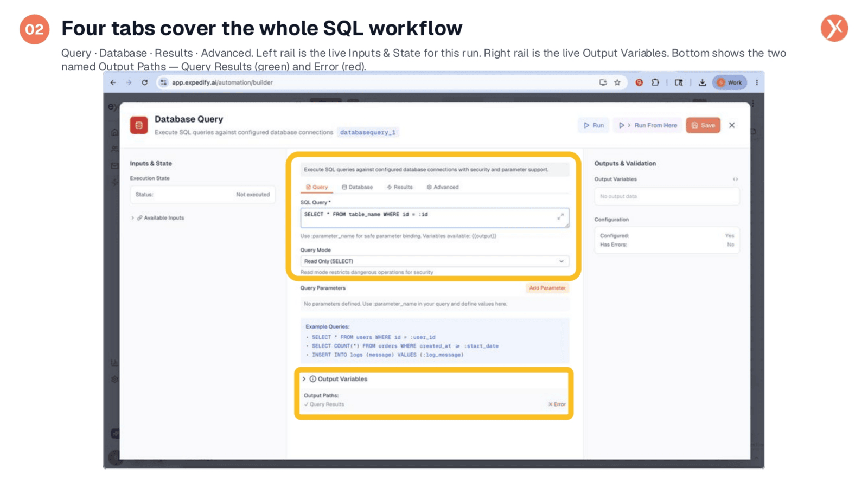Expand the Output Variables section chevron
Screen dimensions: 868x488
click(304, 379)
